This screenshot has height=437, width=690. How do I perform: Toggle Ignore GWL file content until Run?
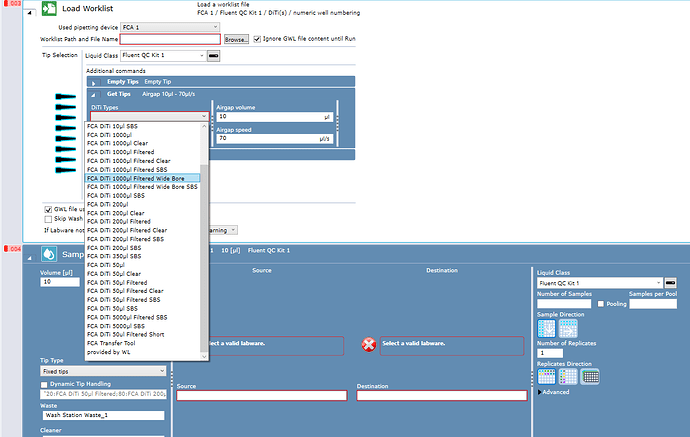click(257, 39)
